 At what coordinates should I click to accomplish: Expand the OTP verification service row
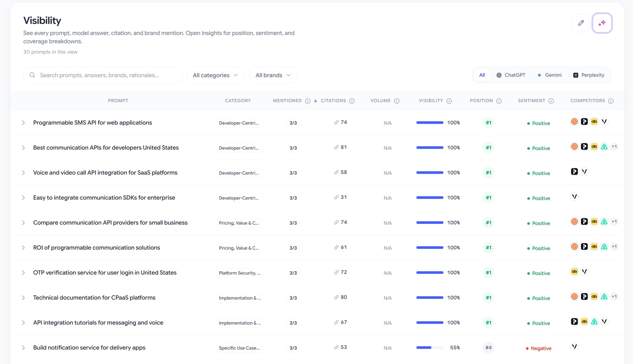pos(23,273)
